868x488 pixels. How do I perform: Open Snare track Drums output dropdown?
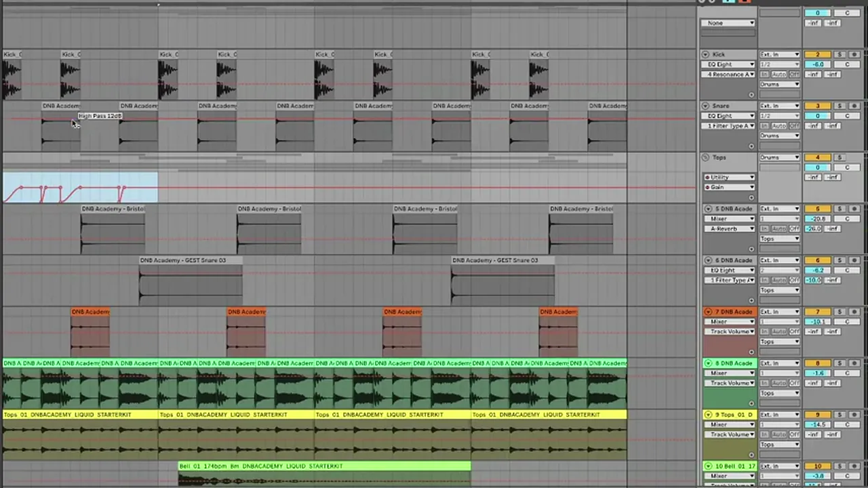click(780, 136)
